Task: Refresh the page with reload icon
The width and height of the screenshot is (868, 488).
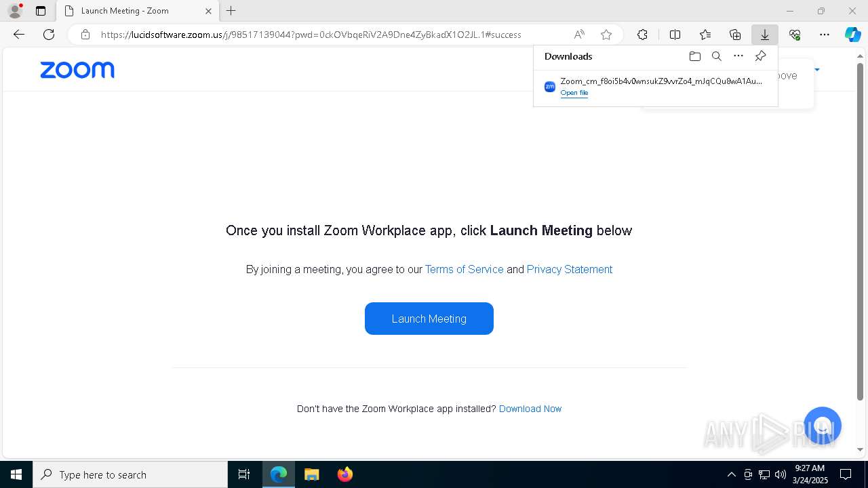Action: point(49,35)
